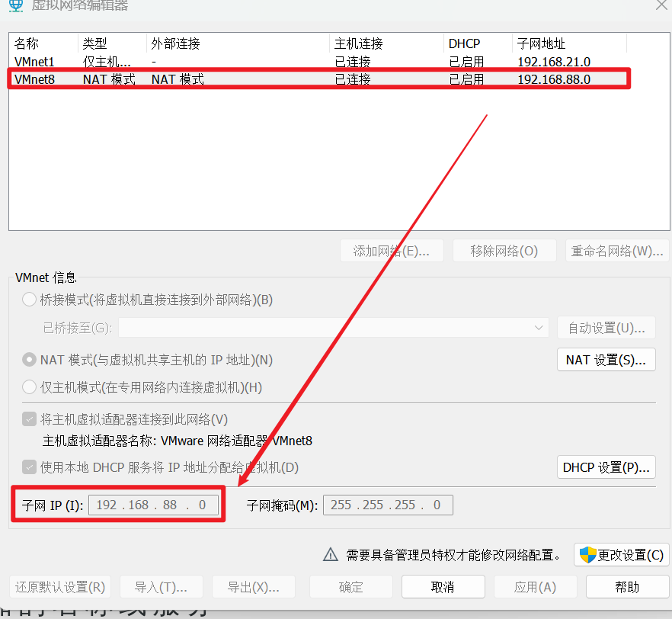Select the VMnet8 network row
The height and width of the screenshot is (619, 672).
tap(318, 79)
